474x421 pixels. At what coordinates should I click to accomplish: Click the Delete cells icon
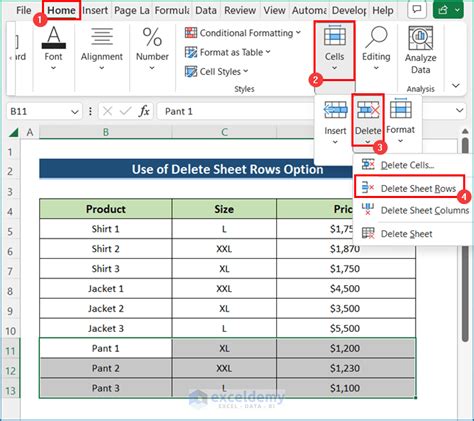coord(368,110)
